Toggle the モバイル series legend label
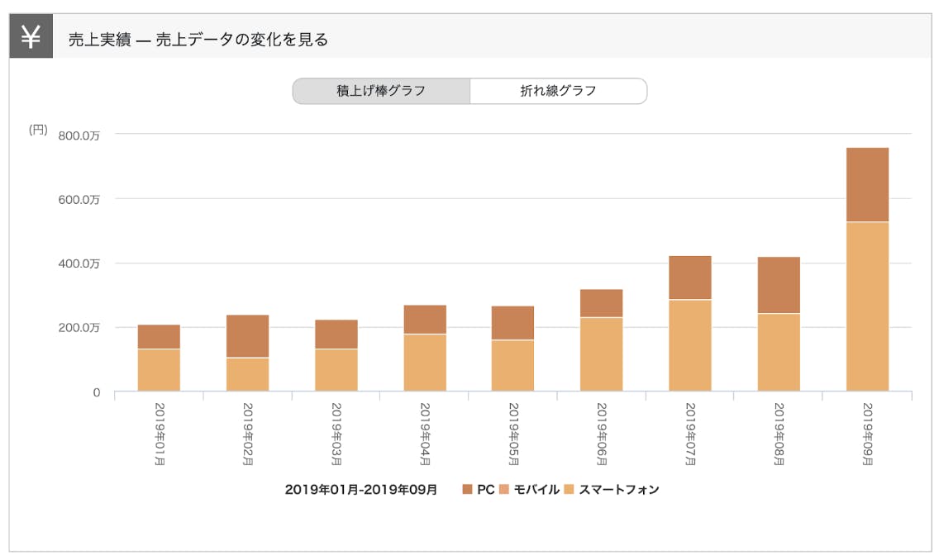The image size is (939, 560). [x=536, y=490]
